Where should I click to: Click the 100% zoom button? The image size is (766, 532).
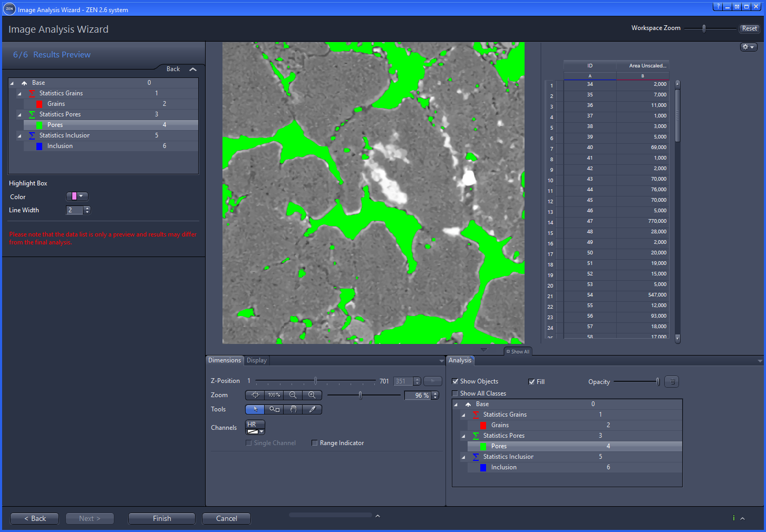[x=274, y=395]
